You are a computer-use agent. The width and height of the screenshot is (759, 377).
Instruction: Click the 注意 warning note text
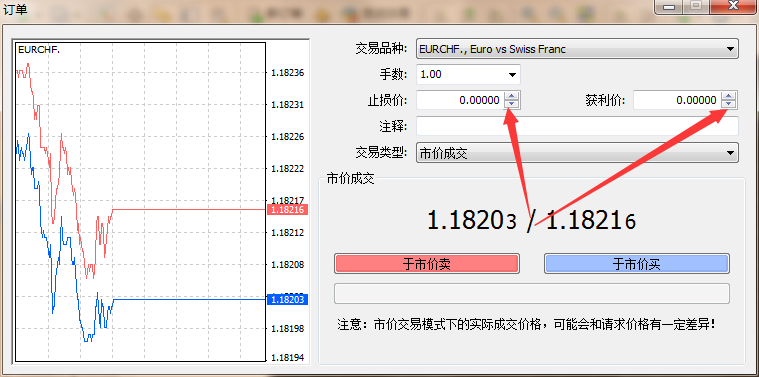pyautogui.click(x=526, y=324)
